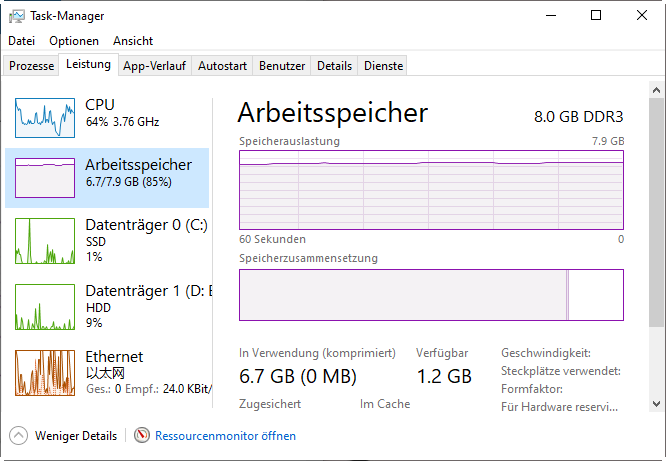The image size is (666, 461).
Task: Open the Datei menu
Action: click(x=21, y=41)
